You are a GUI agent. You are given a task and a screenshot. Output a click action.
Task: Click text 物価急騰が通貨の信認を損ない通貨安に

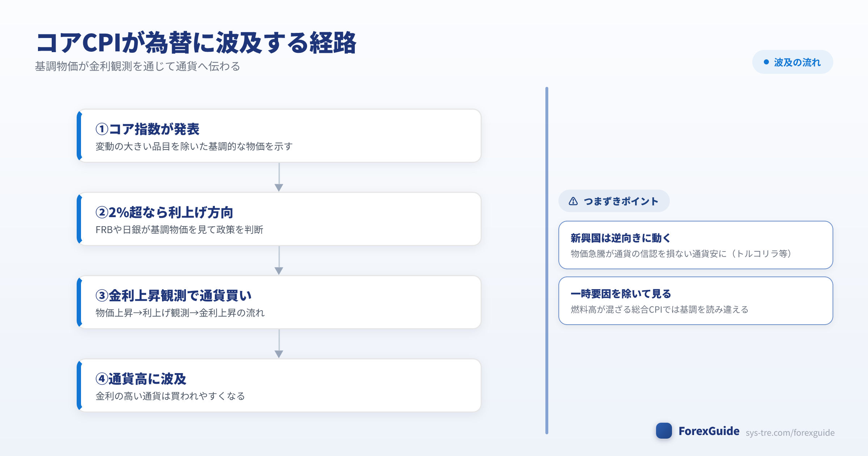[648, 254]
